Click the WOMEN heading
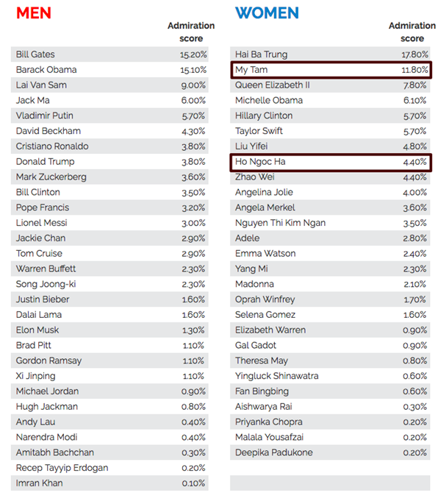441x504 pixels. (267, 13)
